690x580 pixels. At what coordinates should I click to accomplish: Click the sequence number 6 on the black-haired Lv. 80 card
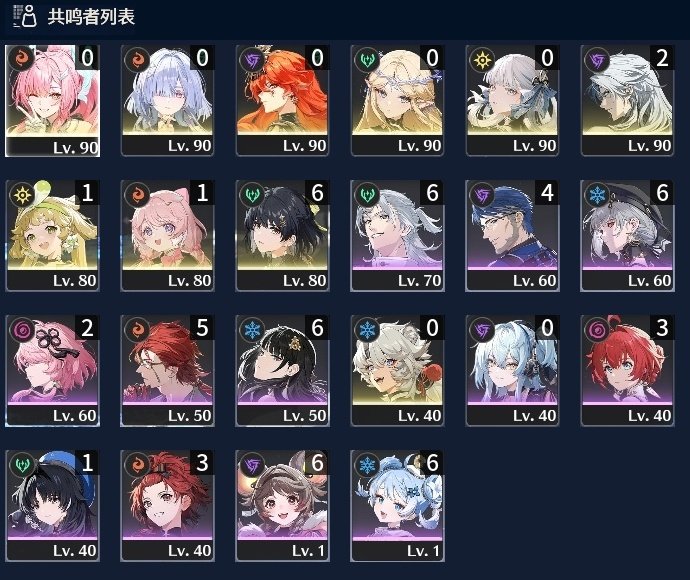pyautogui.click(x=317, y=193)
